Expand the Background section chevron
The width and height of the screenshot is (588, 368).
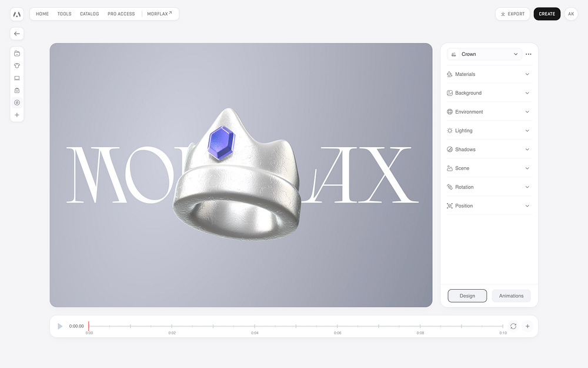point(527,93)
